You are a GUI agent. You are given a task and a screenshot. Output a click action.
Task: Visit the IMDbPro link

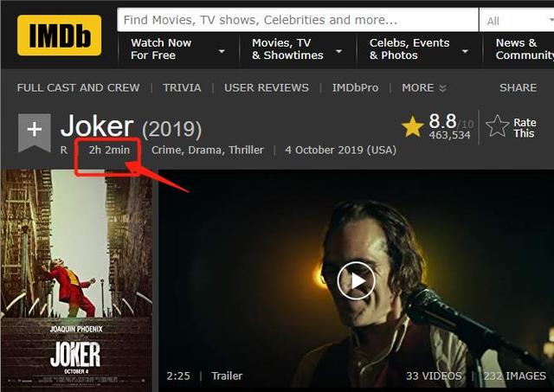click(x=355, y=87)
